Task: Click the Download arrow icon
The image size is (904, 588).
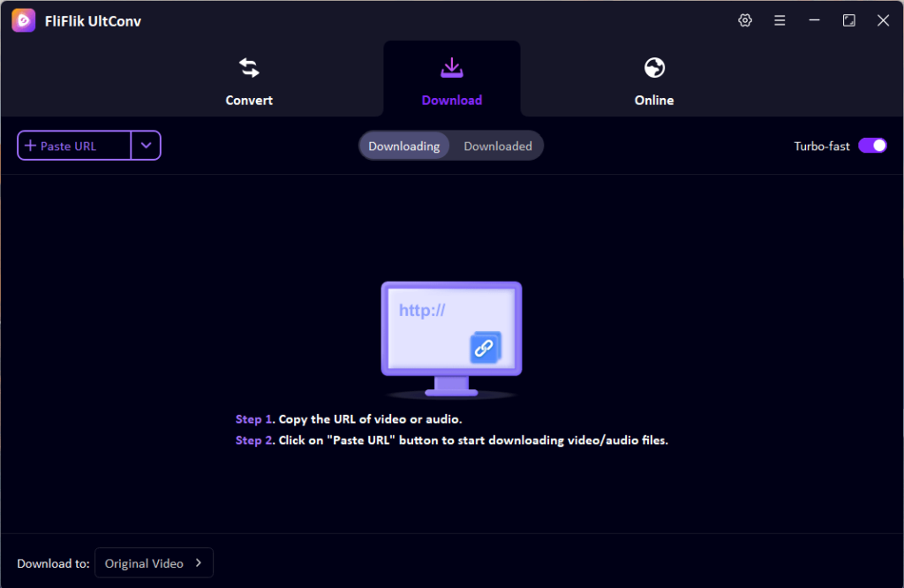Action: pos(451,66)
